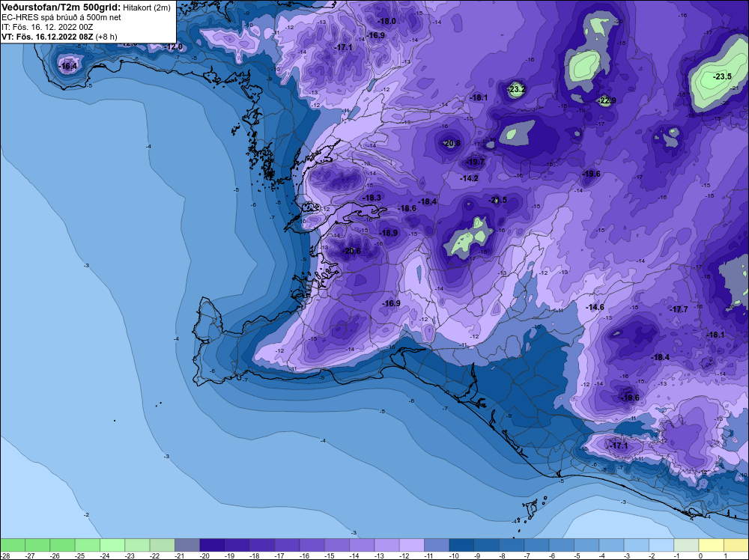Select the -19 legend color swatch
This screenshot has width=749, height=560.
237,545
